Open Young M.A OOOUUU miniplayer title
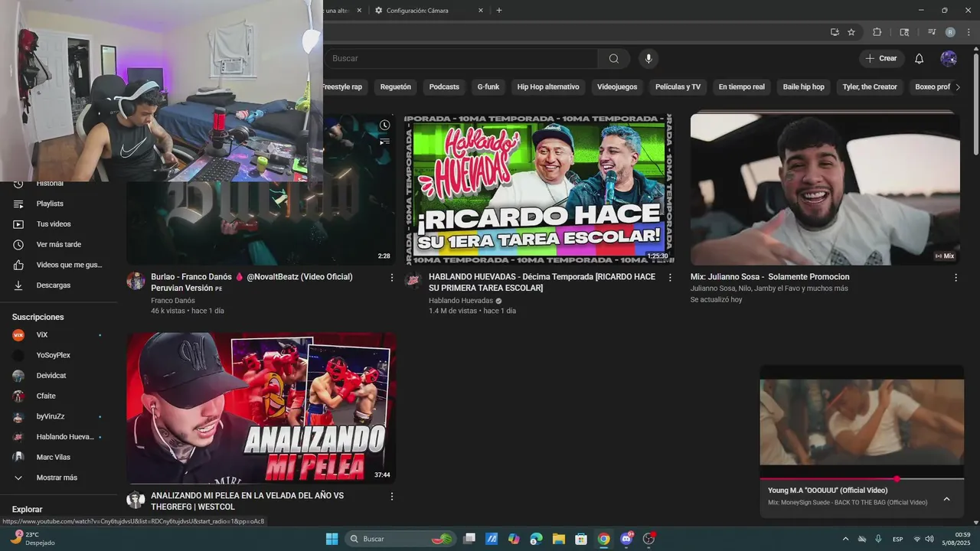 pos(828,491)
